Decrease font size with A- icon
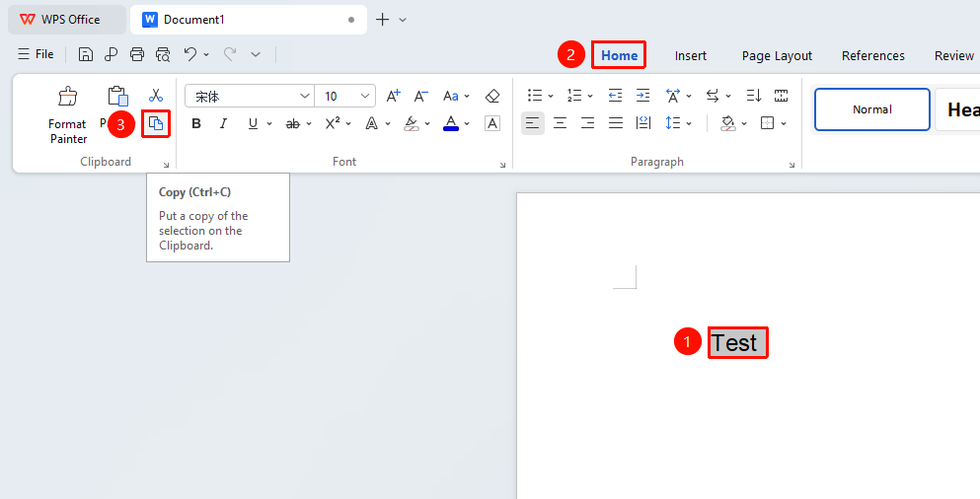980x499 pixels. pyautogui.click(x=421, y=97)
